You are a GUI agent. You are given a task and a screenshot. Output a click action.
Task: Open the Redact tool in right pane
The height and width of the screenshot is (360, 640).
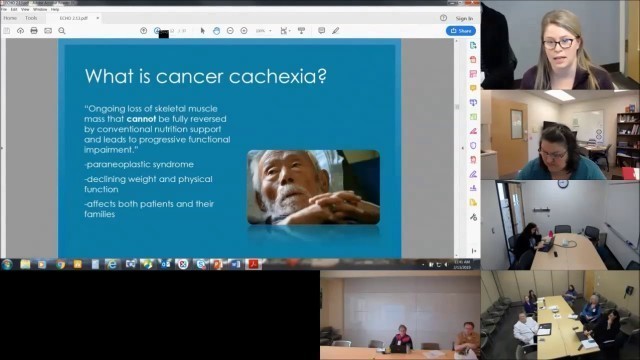pyautogui.click(x=473, y=131)
